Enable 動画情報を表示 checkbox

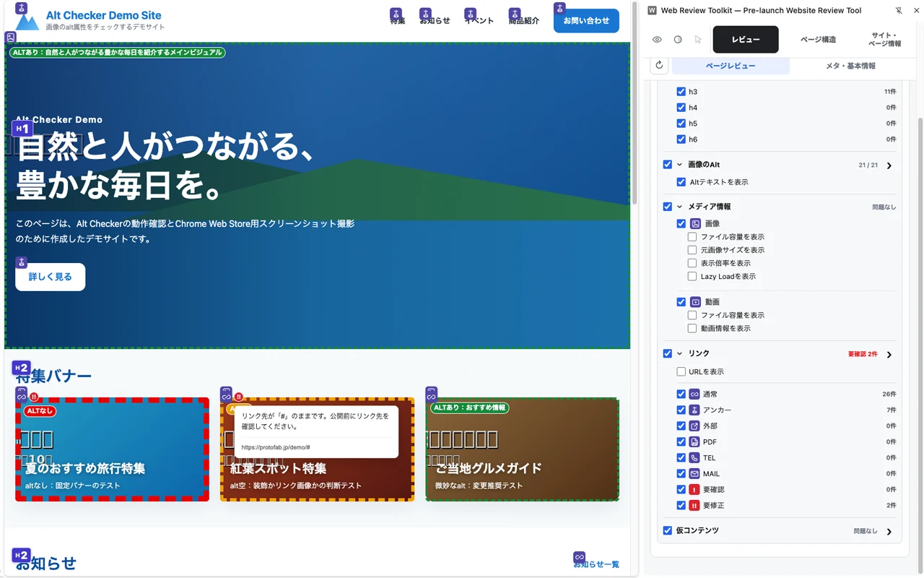(692, 328)
